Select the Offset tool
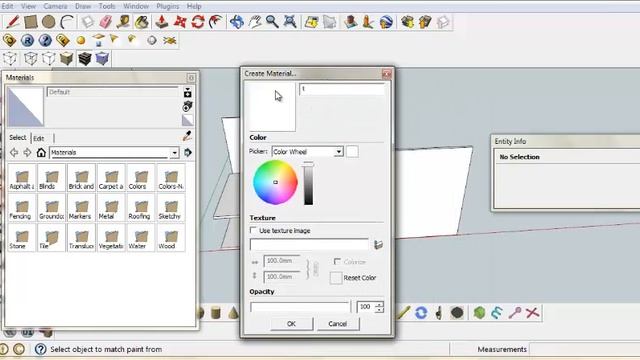 [x=216, y=22]
